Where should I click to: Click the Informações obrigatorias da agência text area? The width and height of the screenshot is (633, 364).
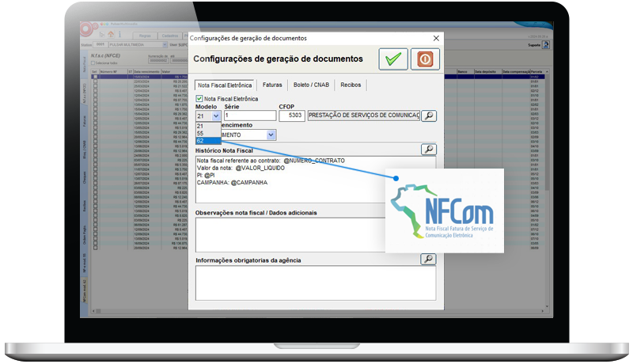[316, 282]
